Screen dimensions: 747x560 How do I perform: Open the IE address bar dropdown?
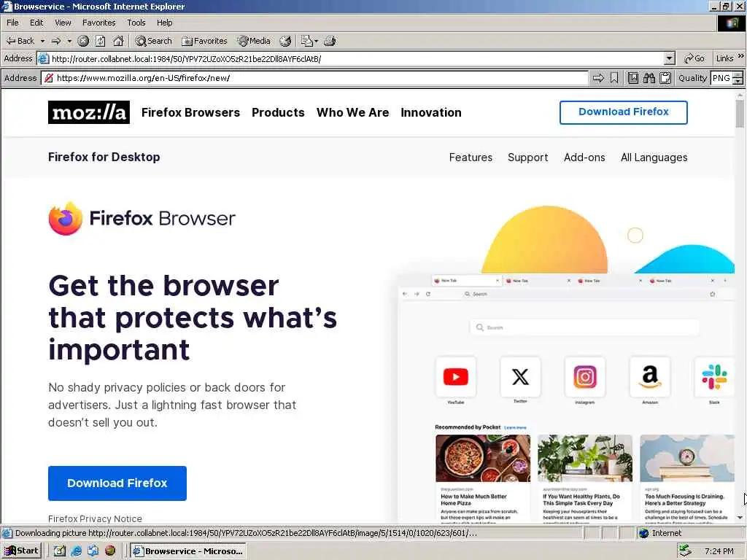(670, 58)
